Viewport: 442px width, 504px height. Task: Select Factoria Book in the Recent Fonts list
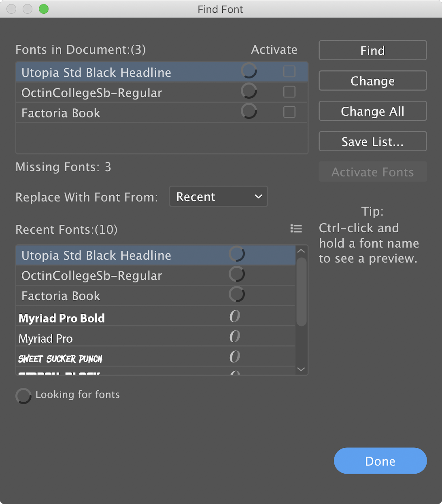click(x=99, y=296)
